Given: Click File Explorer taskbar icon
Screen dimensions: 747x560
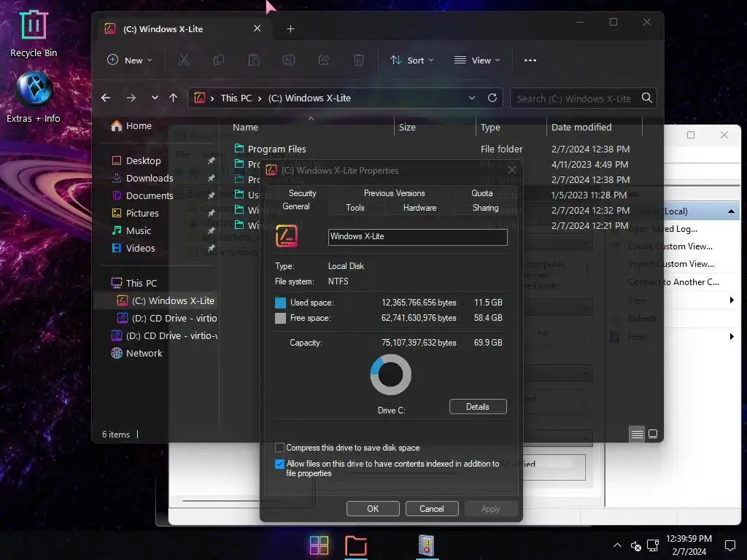Looking at the screenshot, I should (x=356, y=545).
